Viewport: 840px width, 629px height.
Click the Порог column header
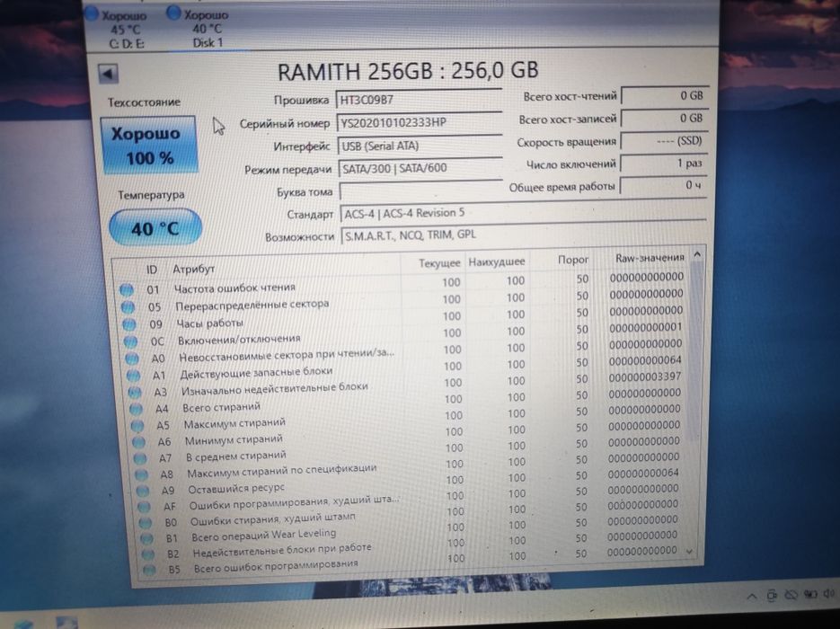pyautogui.click(x=572, y=260)
